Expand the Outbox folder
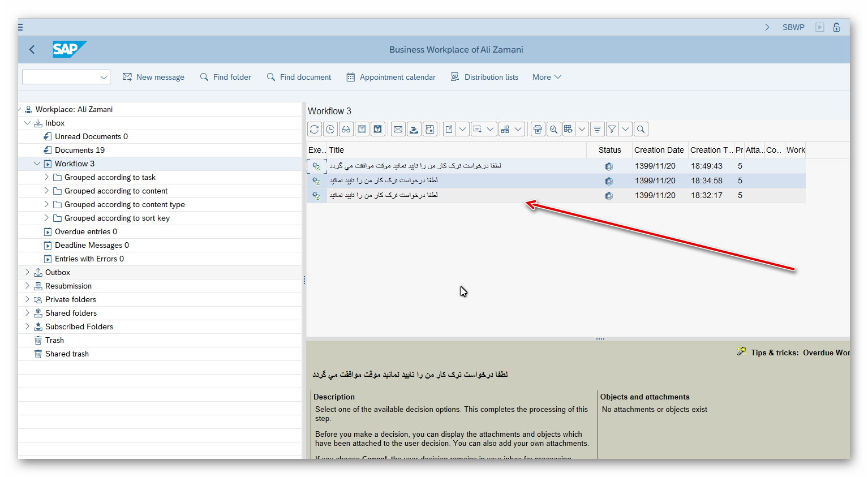Screen dimensions: 868x477 click(x=27, y=272)
